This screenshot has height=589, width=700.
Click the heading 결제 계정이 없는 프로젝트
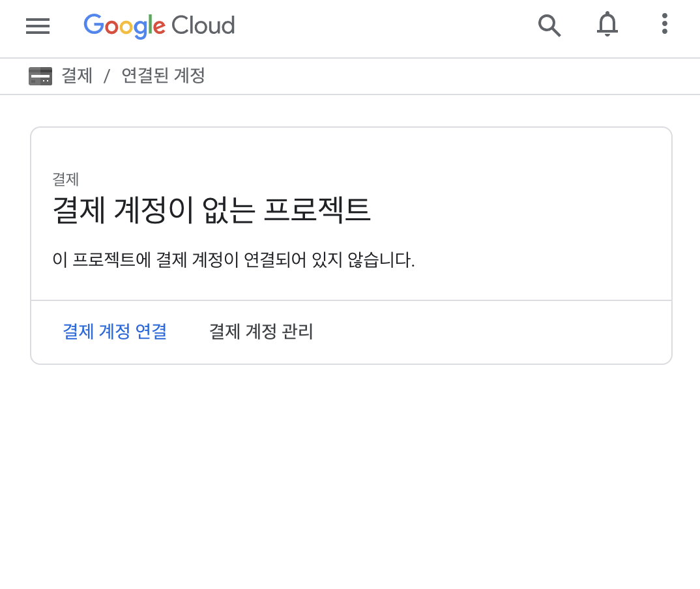coord(212,210)
